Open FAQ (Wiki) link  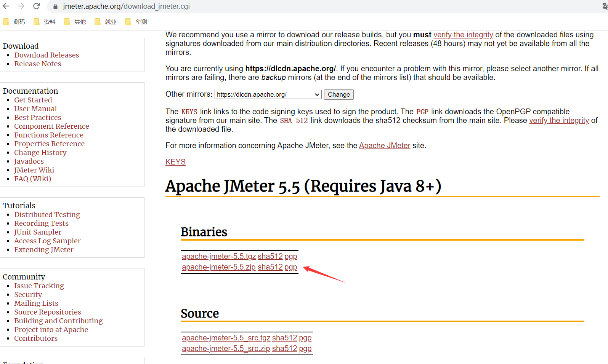point(32,179)
